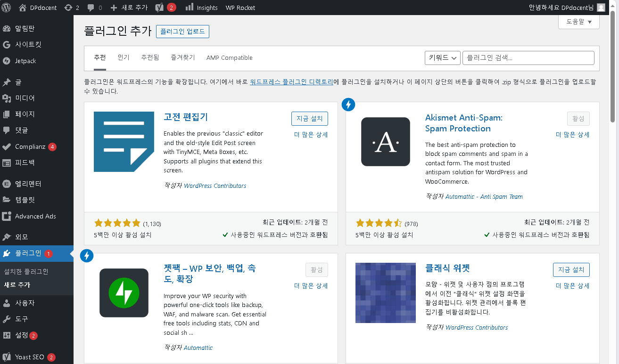Click the Akismet plugin thumbnail
Viewport: 619px width, 364px height.
386,142
